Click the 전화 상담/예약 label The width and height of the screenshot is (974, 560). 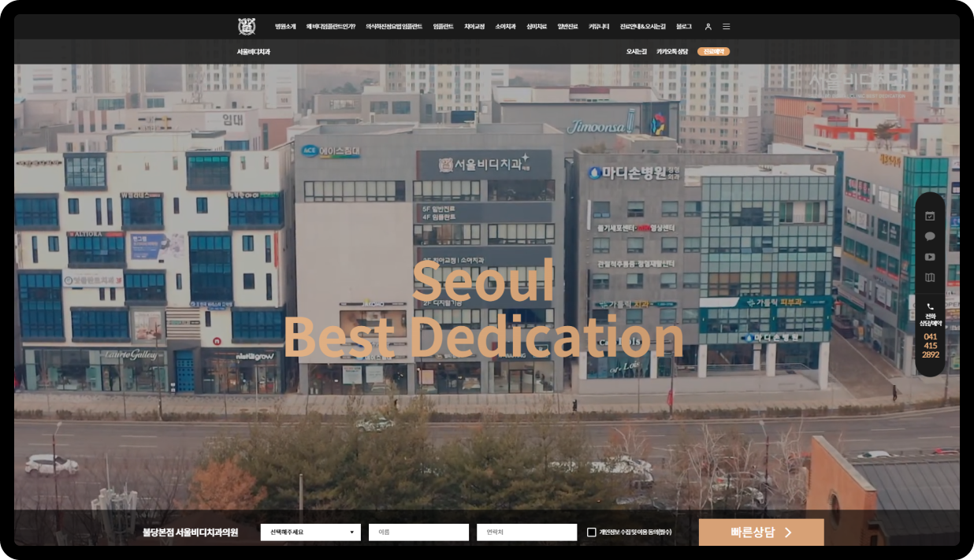(931, 320)
